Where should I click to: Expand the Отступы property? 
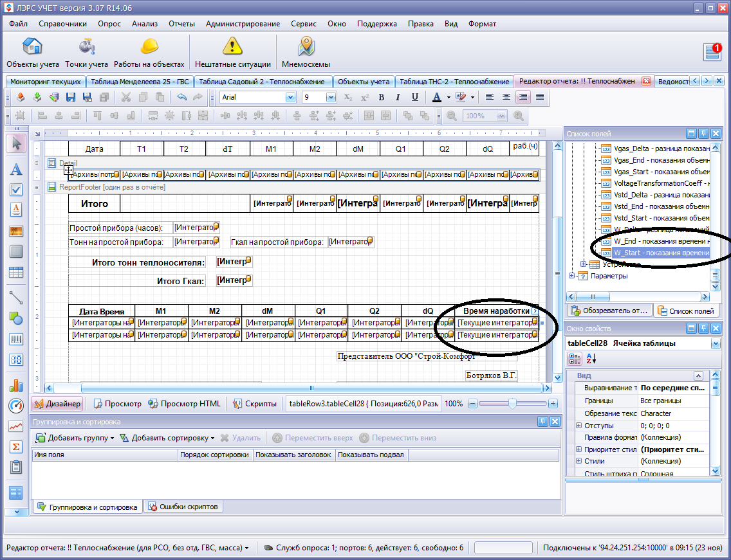tap(579, 426)
